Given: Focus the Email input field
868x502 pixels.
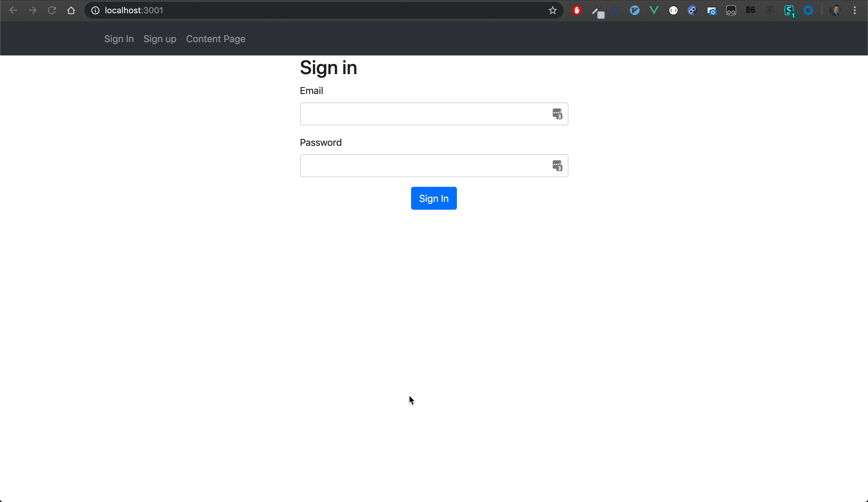Looking at the screenshot, I should coord(424,114).
